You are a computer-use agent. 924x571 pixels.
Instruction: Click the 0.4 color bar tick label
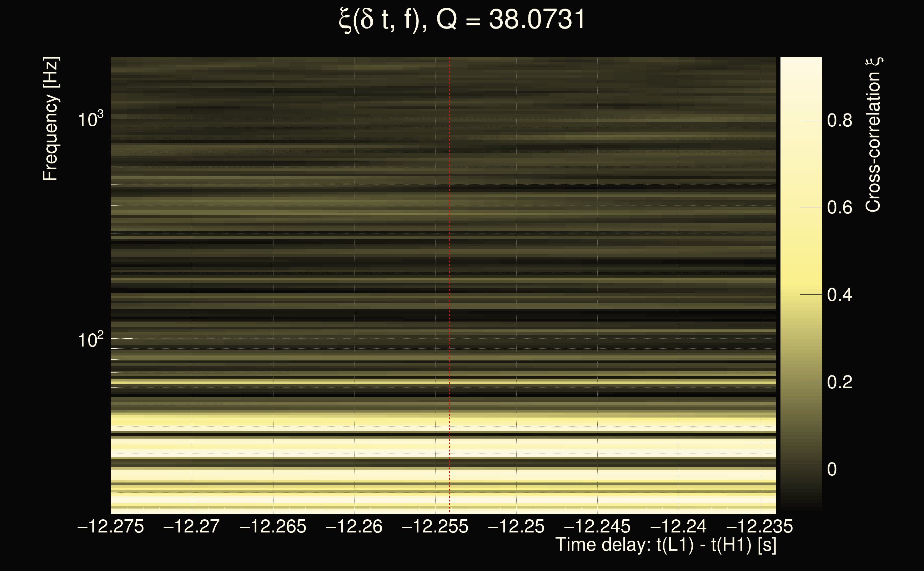[x=839, y=295]
